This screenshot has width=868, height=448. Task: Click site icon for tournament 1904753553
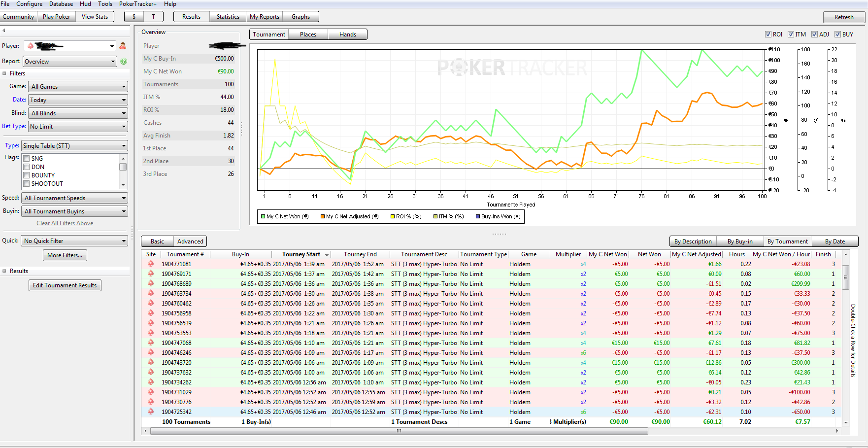151,333
